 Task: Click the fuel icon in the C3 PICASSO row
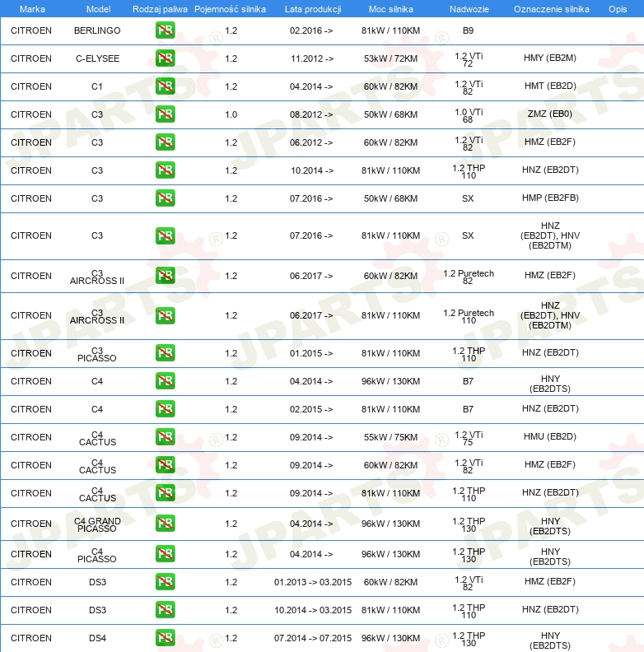165,353
